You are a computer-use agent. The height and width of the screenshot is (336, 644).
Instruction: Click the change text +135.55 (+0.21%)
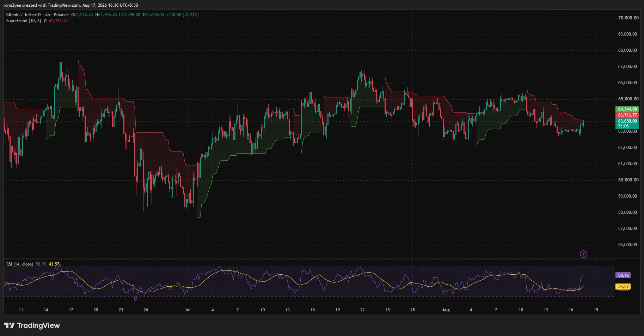182,15
